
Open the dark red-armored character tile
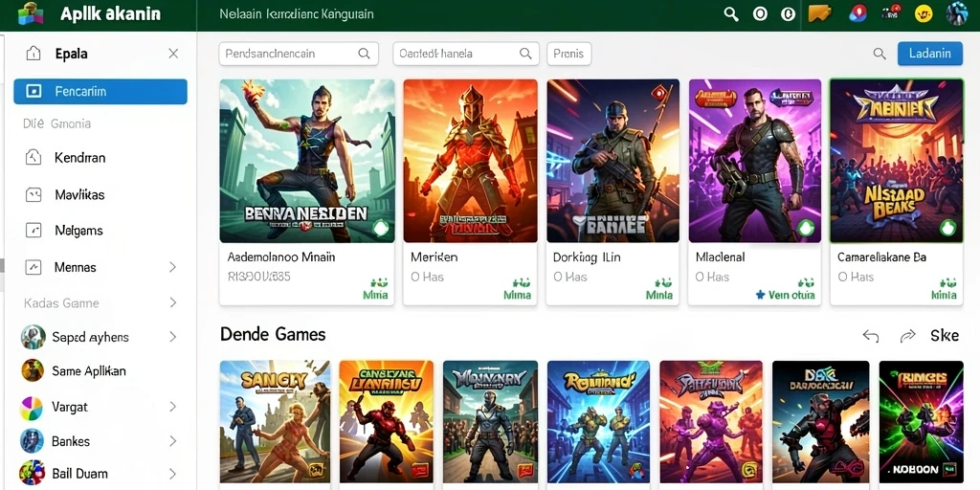[820, 421]
